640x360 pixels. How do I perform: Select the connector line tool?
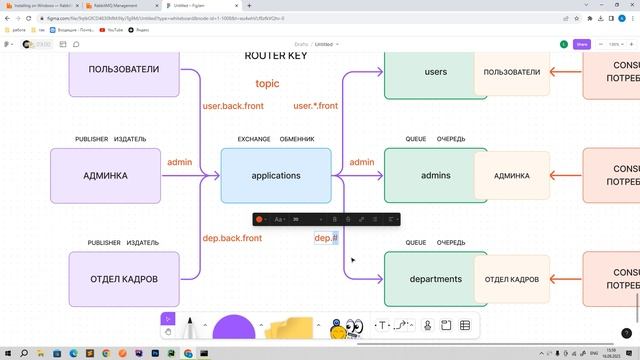click(x=402, y=325)
